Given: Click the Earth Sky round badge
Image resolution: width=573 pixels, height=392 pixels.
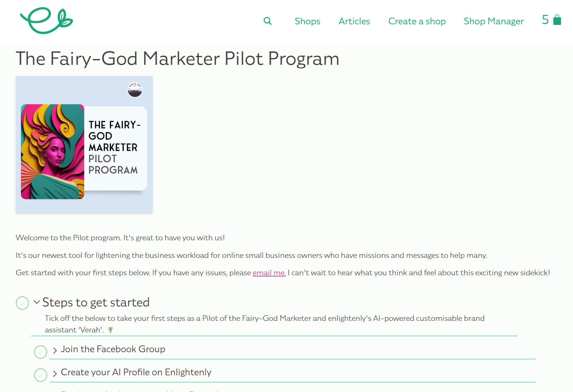Looking at the screenshot, I should pyautogui.click(x=135, y=90).
